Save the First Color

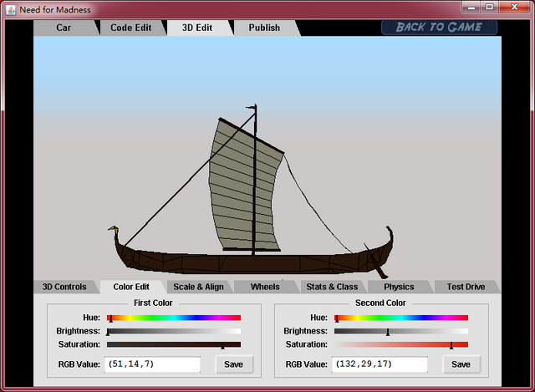(234, 364)
